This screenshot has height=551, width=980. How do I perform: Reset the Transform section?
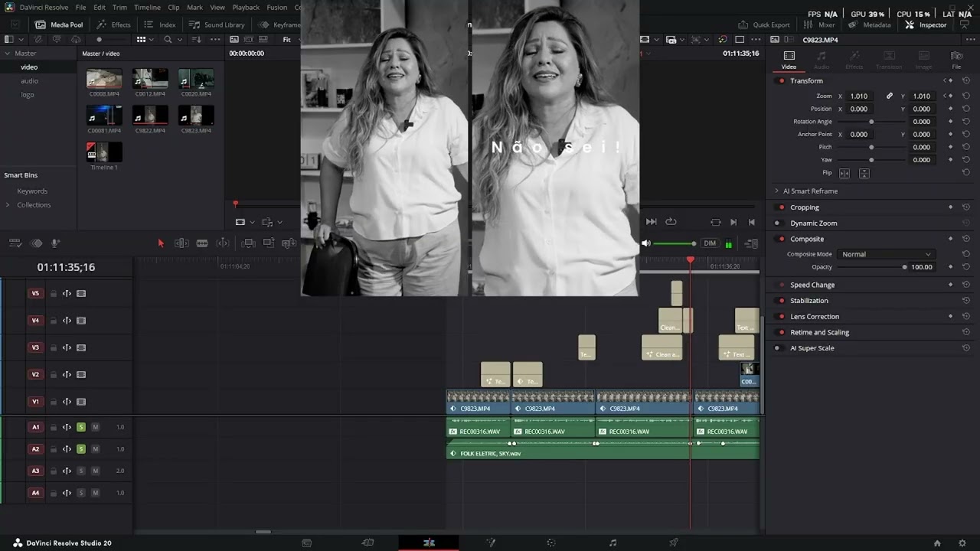pos(966,80)
